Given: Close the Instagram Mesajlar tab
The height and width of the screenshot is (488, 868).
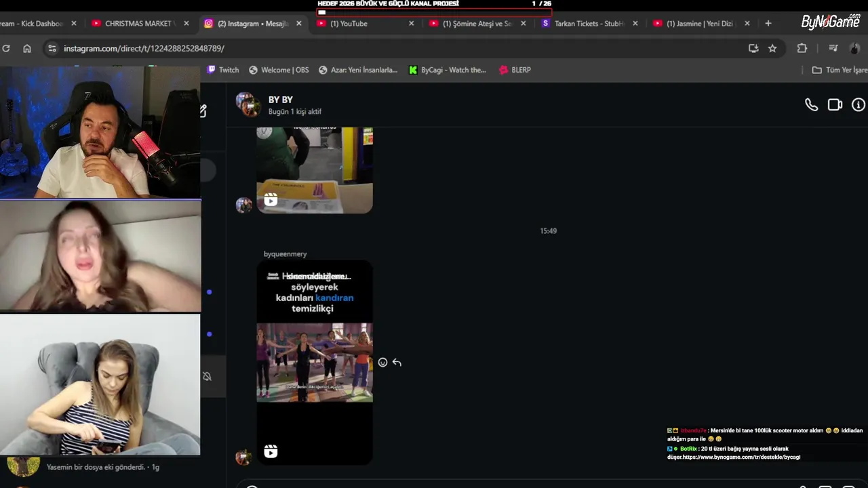Looking at the screenshot, I should (299, 23).
